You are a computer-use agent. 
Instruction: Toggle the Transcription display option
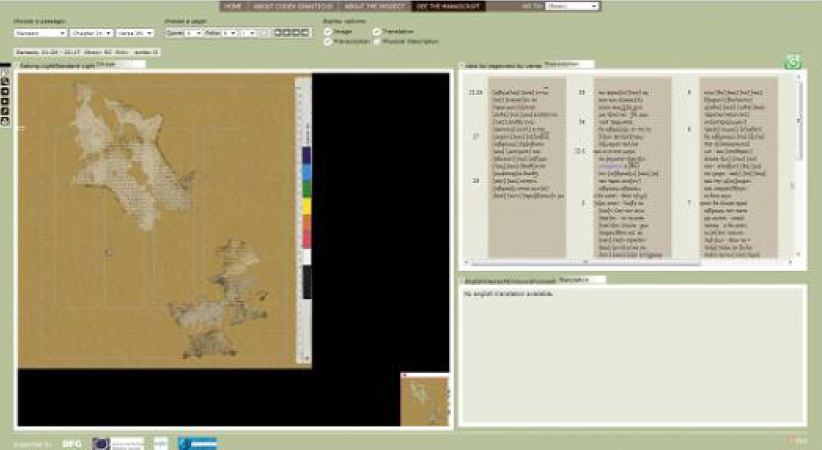tap(329, 42)
